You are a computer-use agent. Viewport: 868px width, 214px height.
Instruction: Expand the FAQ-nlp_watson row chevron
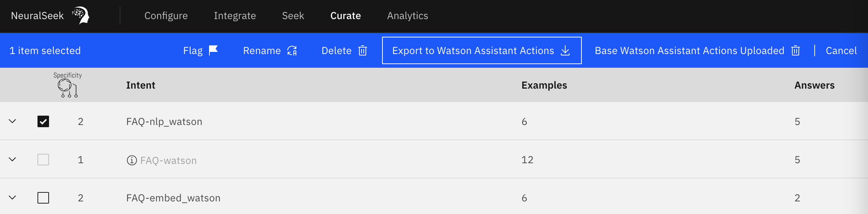pyautogui.click(x=12, y=121)
